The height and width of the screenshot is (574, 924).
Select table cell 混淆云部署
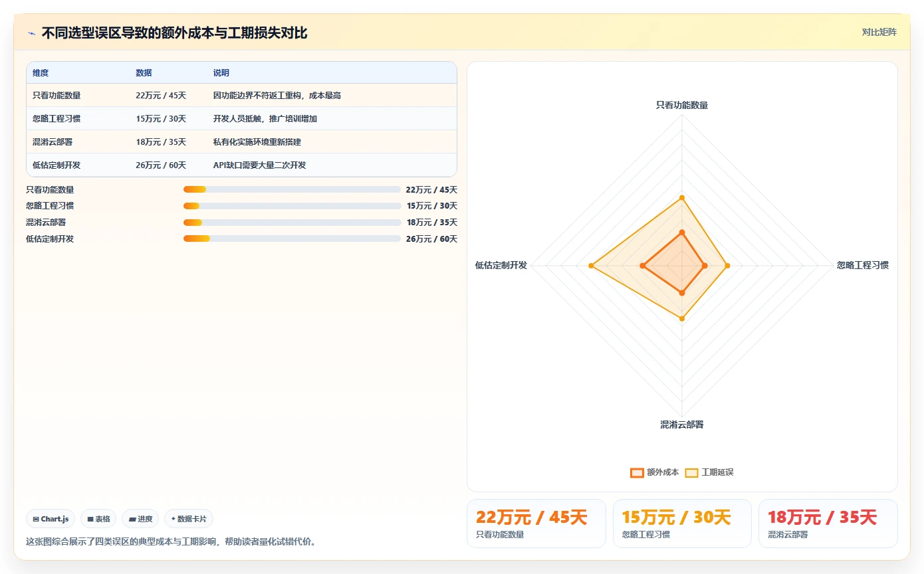point(53,142)
